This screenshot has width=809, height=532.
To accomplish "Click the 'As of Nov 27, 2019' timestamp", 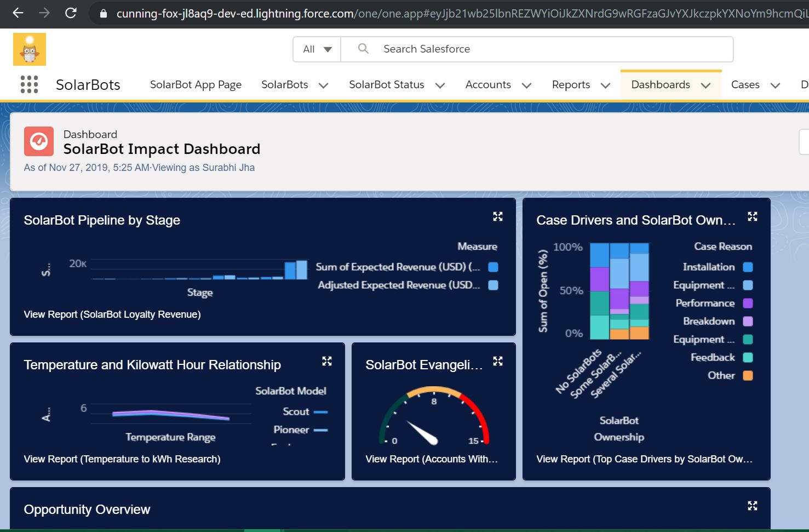I will [139, 168].
